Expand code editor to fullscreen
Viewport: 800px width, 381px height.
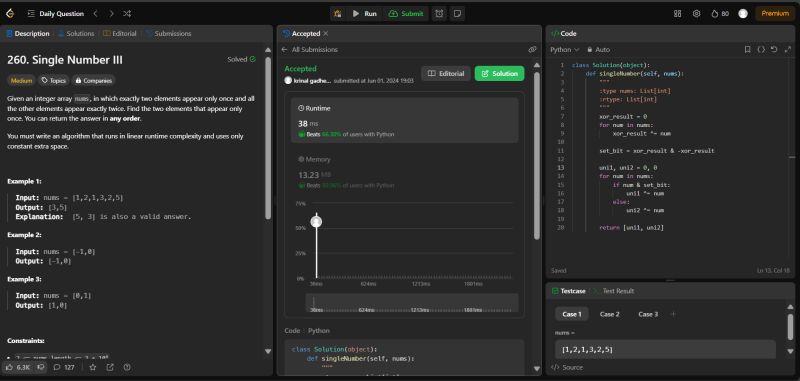[x=787, y=49]
